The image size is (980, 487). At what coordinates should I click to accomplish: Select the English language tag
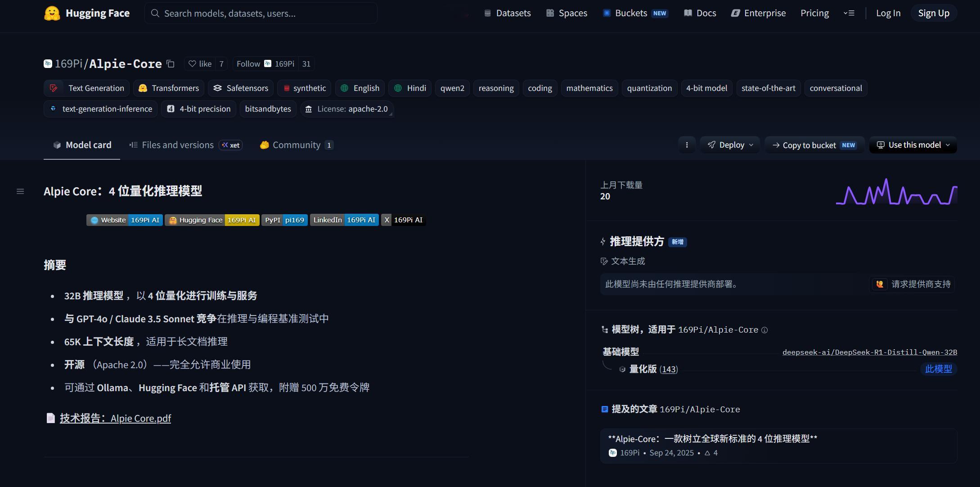coord(360,88)
